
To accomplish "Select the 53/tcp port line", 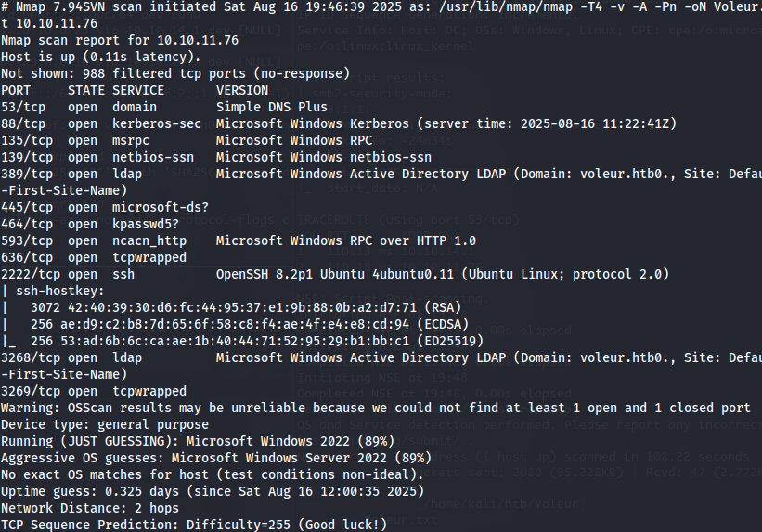I will click(164, 107).
